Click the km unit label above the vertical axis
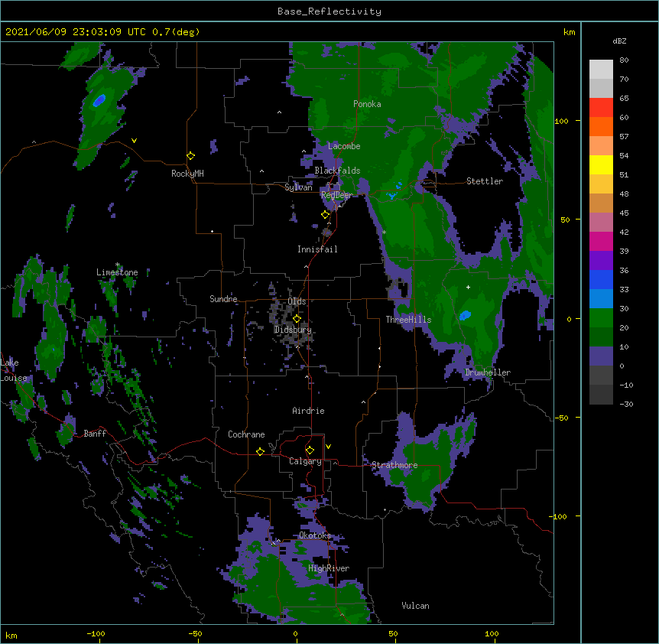This screenshot has height=644, width=659. click(569, 32)
